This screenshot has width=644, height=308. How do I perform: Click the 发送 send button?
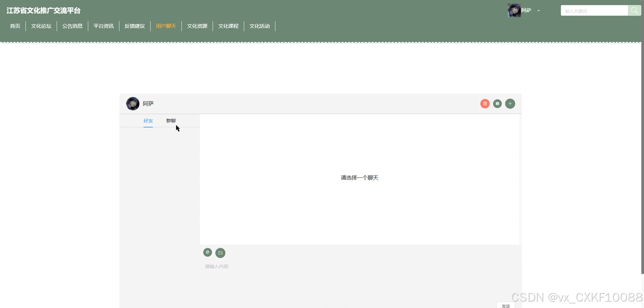click(506, 305)
